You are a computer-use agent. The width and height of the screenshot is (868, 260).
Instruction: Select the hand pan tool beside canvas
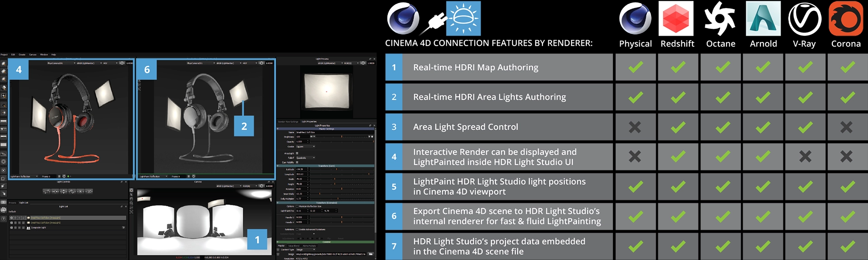(132, 199)
